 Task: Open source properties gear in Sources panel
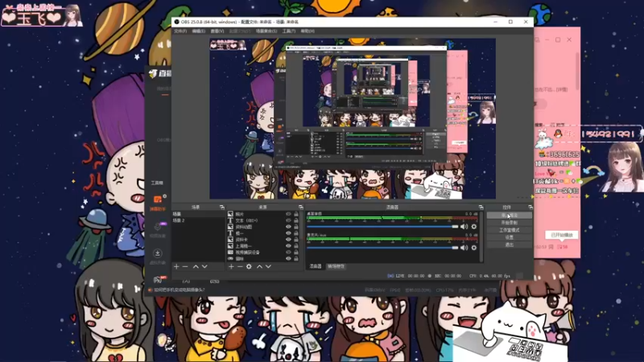coord(249,267)
